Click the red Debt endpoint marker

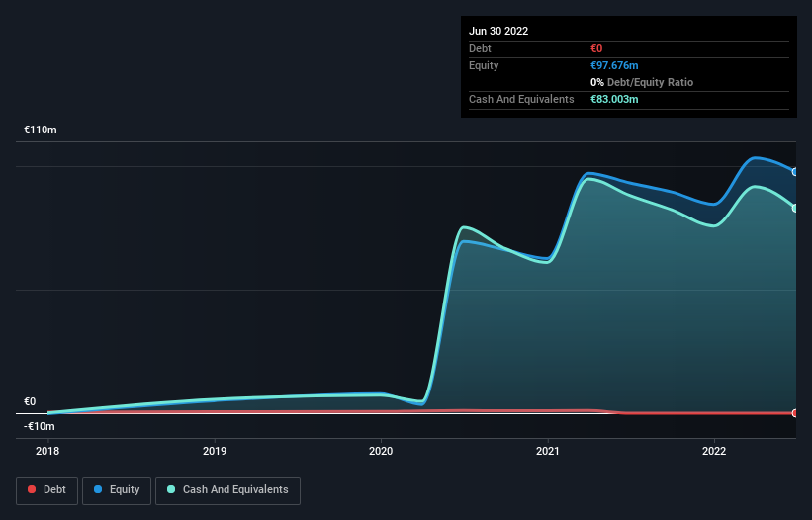click(x=795, y=413)
